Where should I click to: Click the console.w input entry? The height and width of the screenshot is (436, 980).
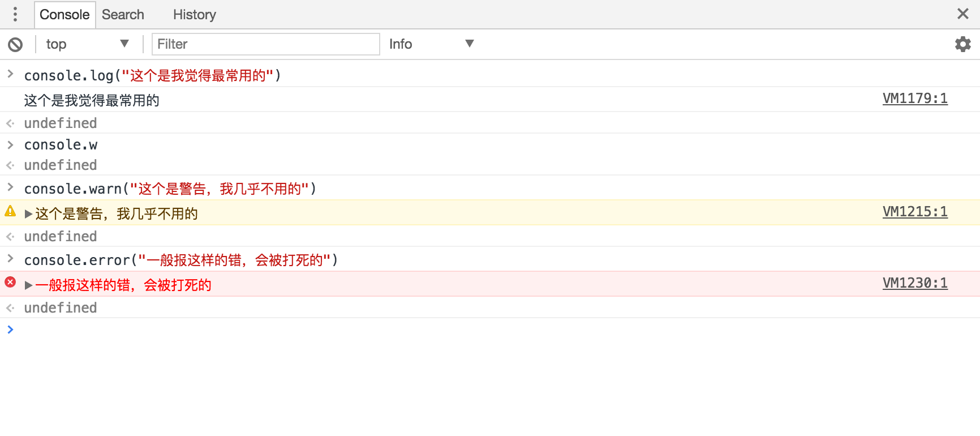tap(61, 145)
